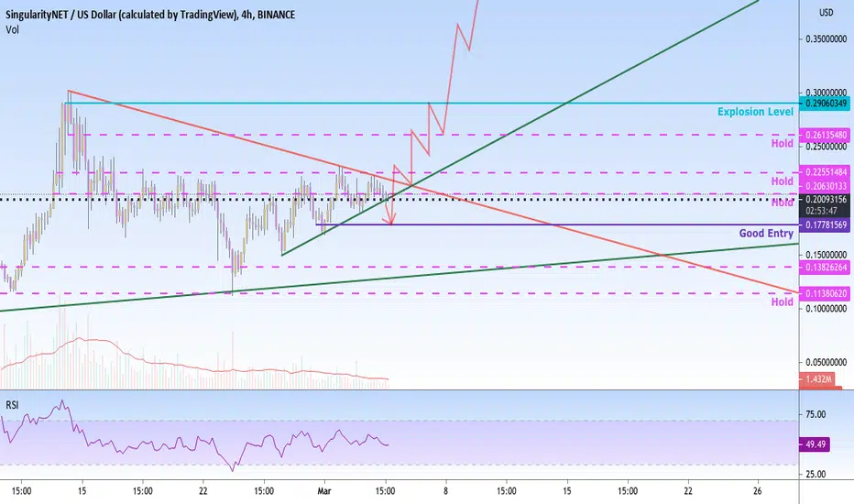This screenshot has height=504, width=854.
Task: Click the 25.00 RSI axis tick
Action: (x=816, y=474)
